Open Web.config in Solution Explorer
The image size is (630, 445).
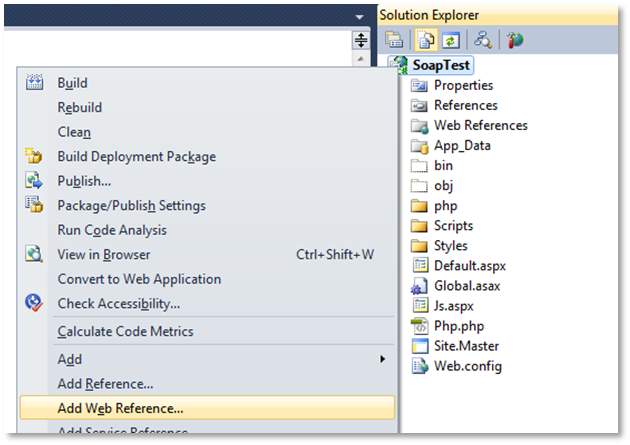467,365
